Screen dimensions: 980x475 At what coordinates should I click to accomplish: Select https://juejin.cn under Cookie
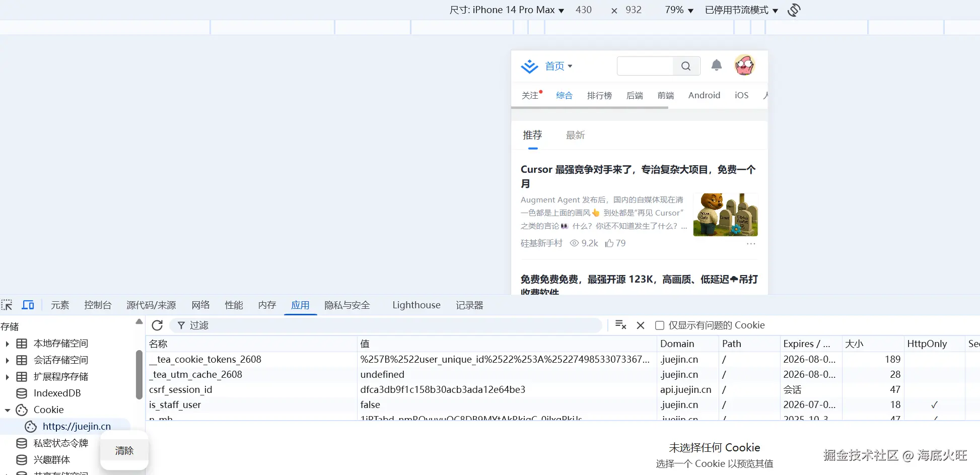77,427
